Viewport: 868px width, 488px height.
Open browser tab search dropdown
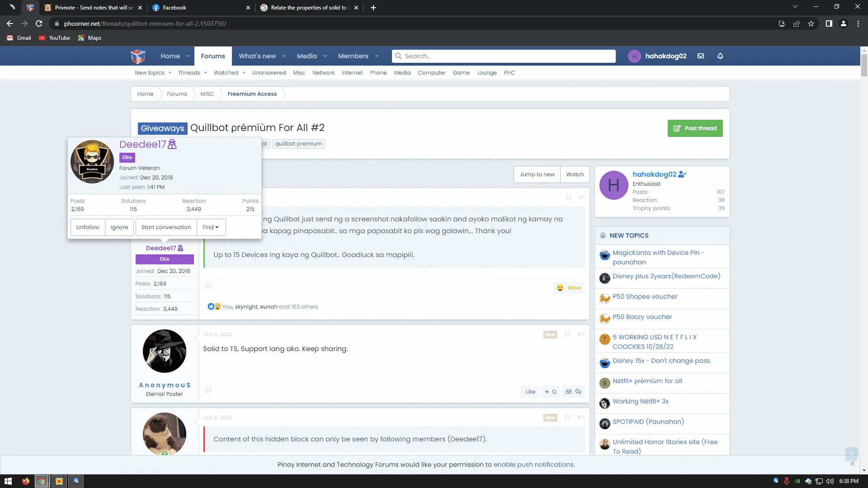coord(795,7)
